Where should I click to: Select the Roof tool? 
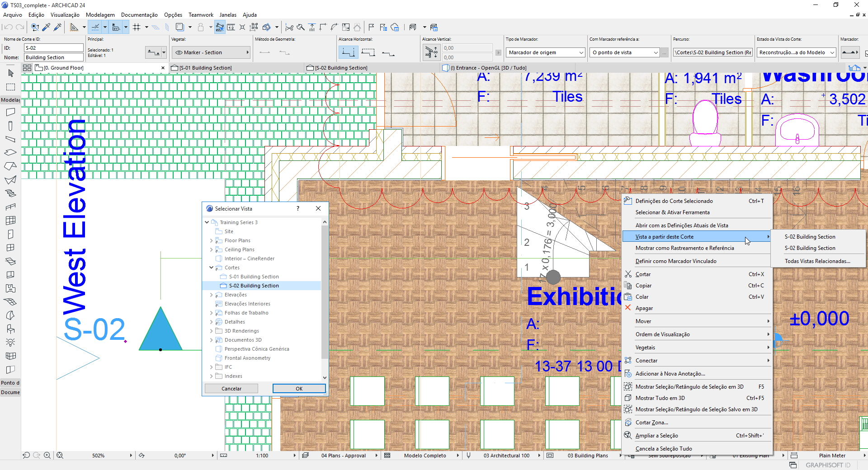pyautogui.click(x=10, y=166)
